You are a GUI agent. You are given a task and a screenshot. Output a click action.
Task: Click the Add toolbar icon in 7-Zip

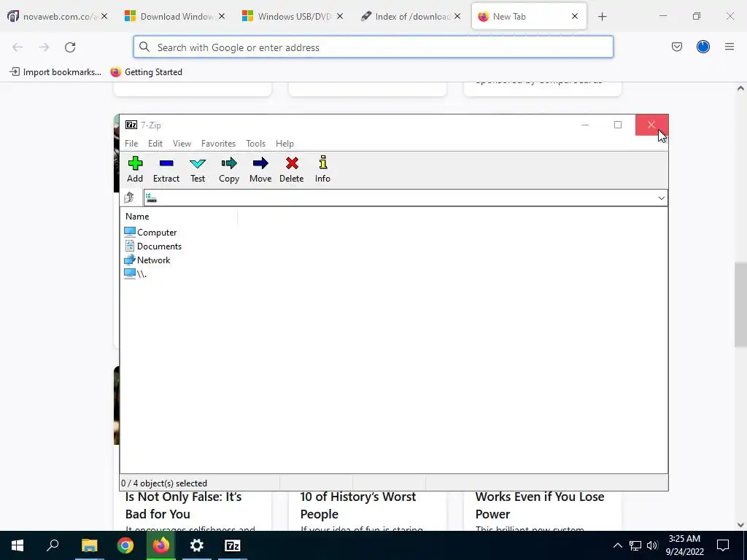(135, 169)
